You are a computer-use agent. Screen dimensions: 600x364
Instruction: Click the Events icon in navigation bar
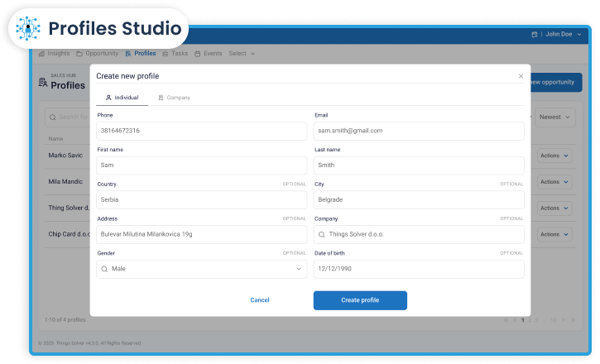coord(197,53)
